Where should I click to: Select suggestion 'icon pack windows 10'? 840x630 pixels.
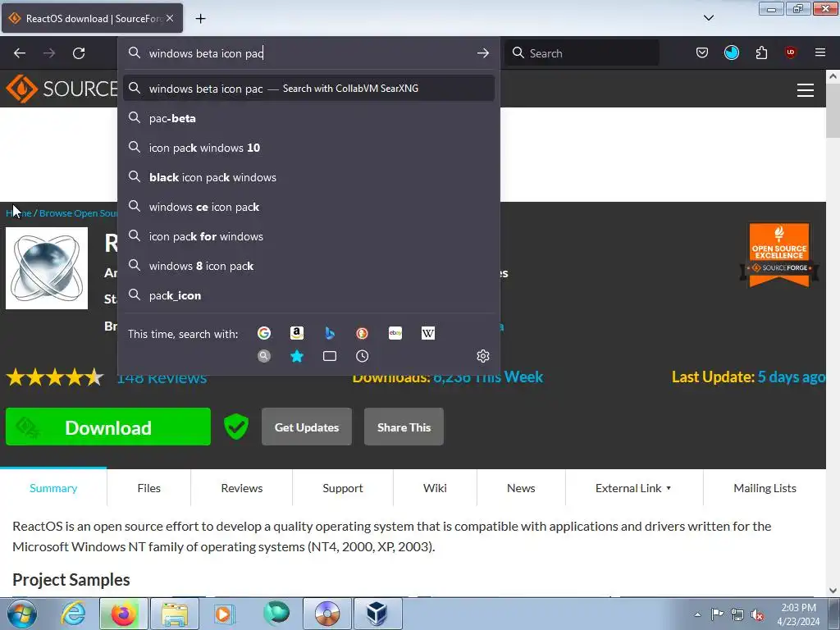(308, 148)
